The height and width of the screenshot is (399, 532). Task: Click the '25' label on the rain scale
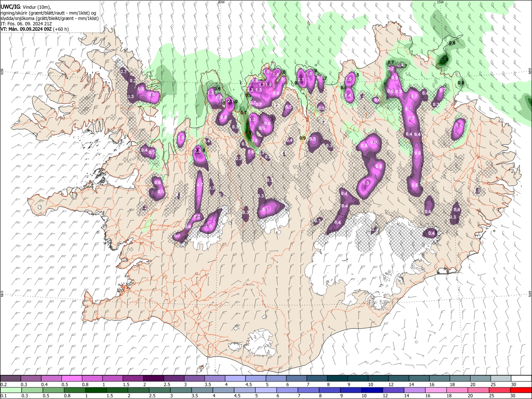[492, 396]
